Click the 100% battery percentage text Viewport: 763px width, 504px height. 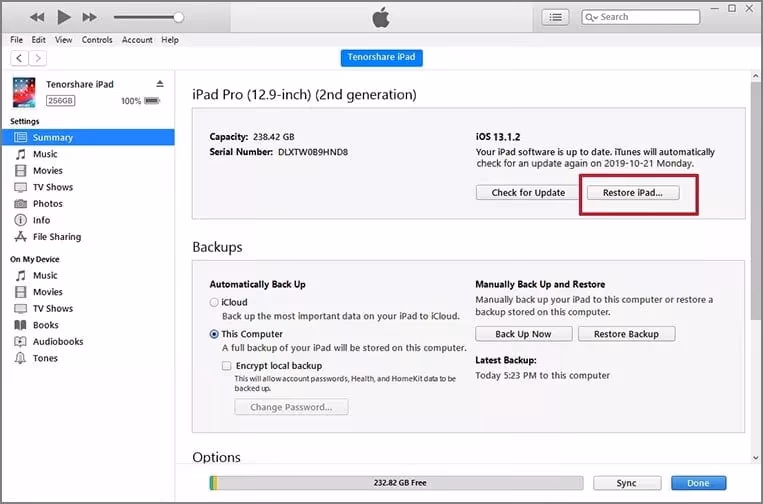coord(131,101)
